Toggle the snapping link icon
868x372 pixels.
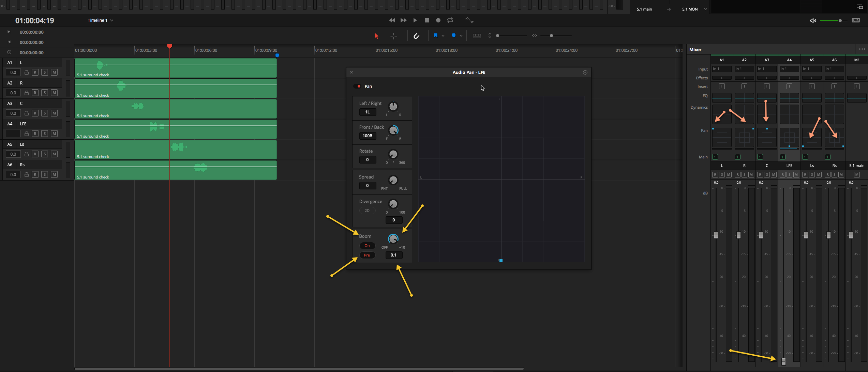(x=416, y=36)
